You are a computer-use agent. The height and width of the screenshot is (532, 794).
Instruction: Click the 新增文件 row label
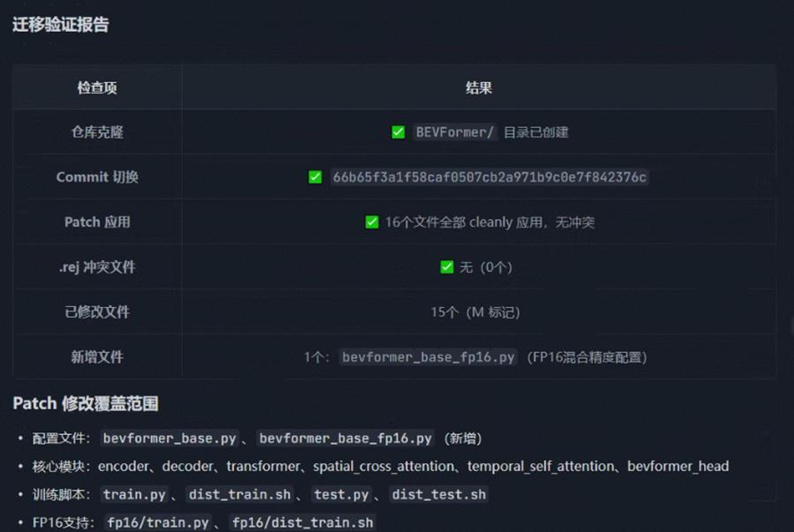97,356
